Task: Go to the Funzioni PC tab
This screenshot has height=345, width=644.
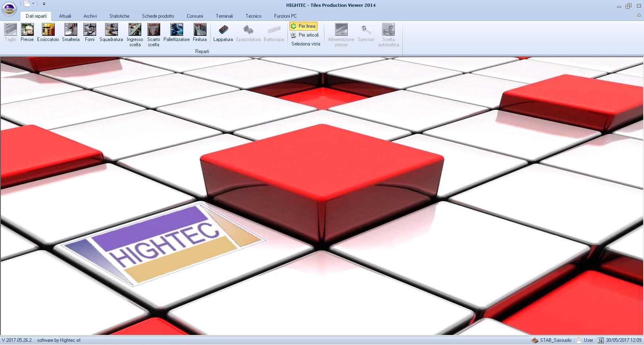Action: point(285,16)
